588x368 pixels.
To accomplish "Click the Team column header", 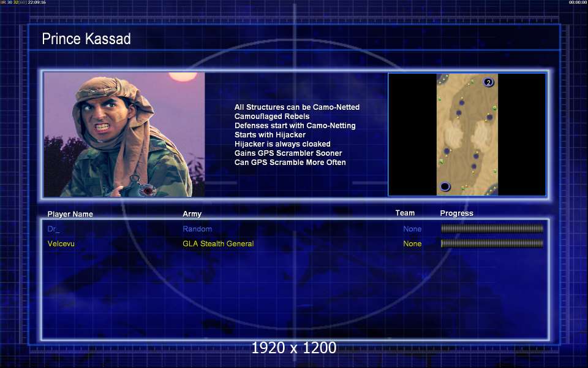I will pos(405,213).
